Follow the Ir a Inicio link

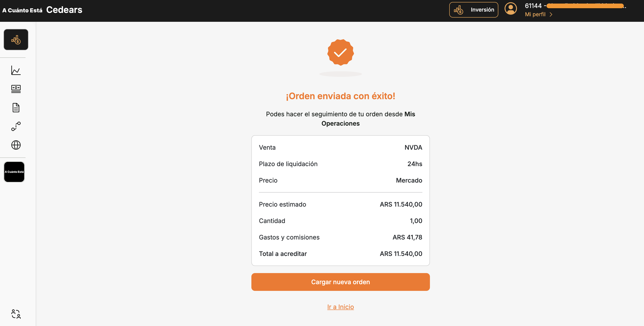pyautogui.click(x=340, y=307)
